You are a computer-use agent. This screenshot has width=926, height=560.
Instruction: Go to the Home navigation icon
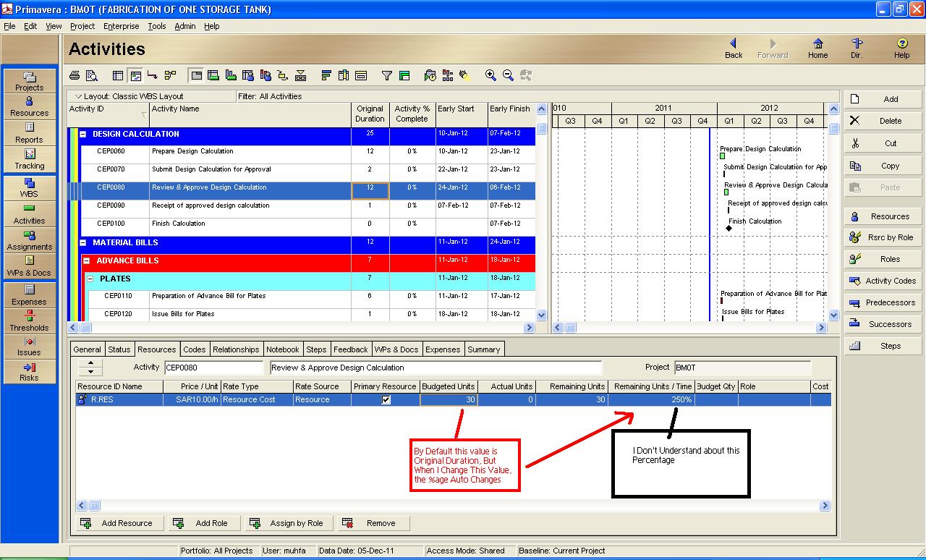[x=817, y=49]
